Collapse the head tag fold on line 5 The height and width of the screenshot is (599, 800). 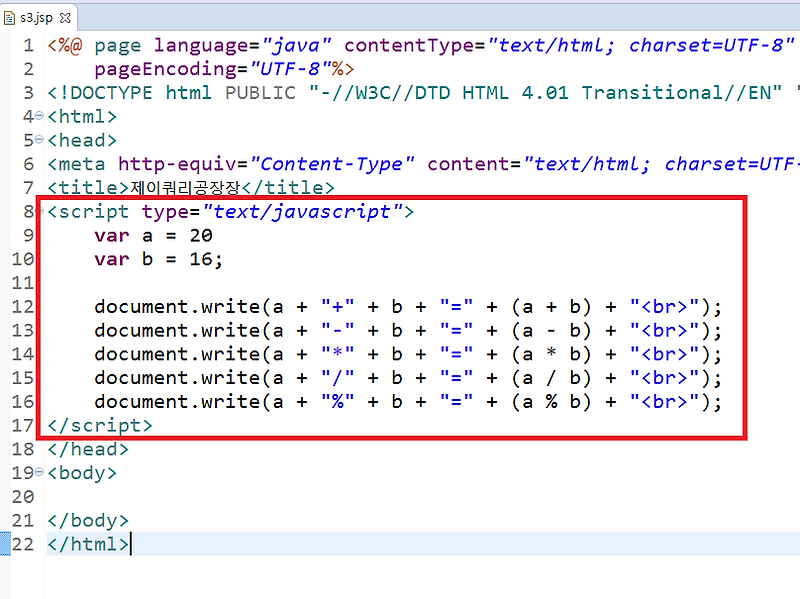(x=39, y=140)
